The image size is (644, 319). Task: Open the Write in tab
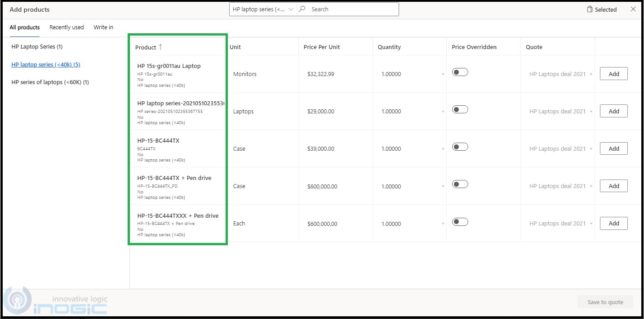pyautogui.click(x=103, y=27)
